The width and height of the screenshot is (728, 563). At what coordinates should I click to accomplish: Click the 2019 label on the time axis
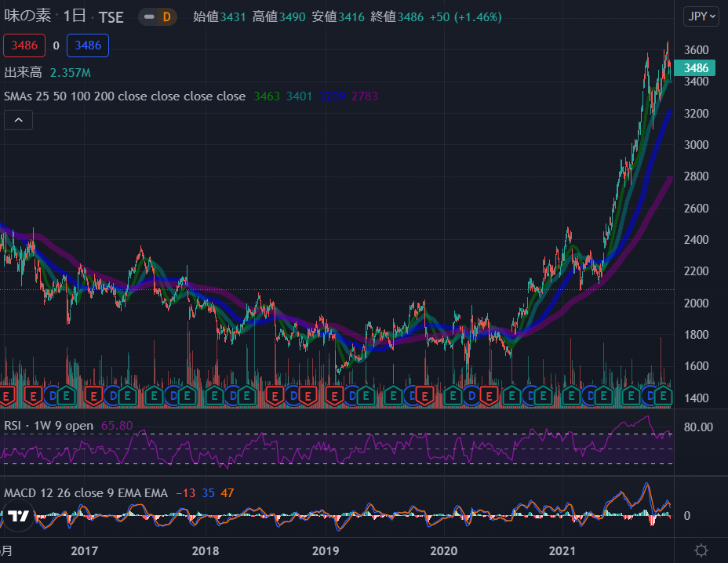[326, 551]
